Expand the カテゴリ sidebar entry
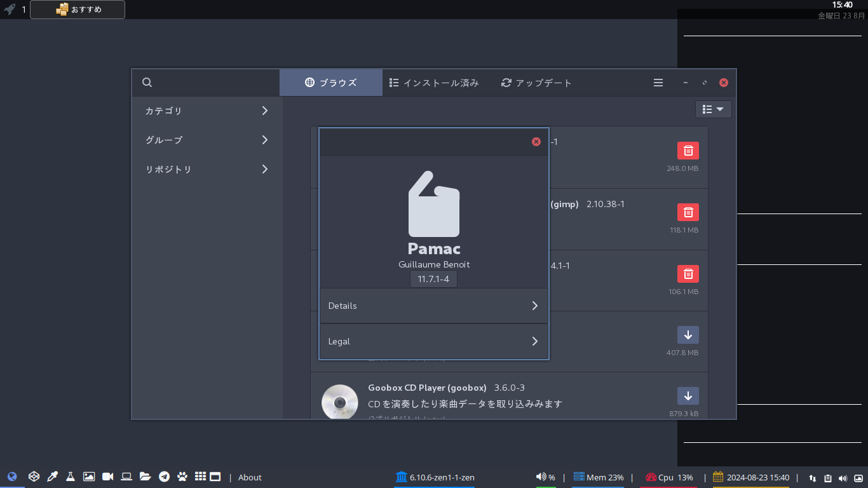The height and width of the screenshot is (488, 868). point(207,111)
